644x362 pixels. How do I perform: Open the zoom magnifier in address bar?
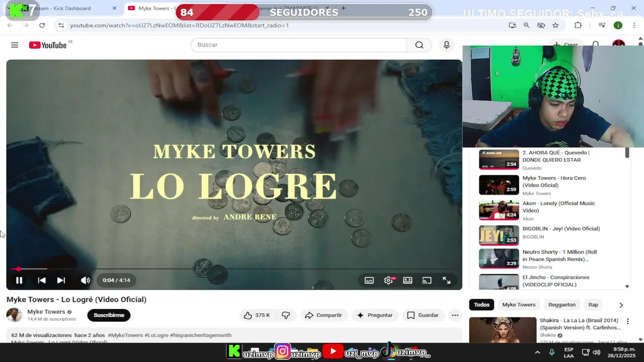click(x=526, y=25)
